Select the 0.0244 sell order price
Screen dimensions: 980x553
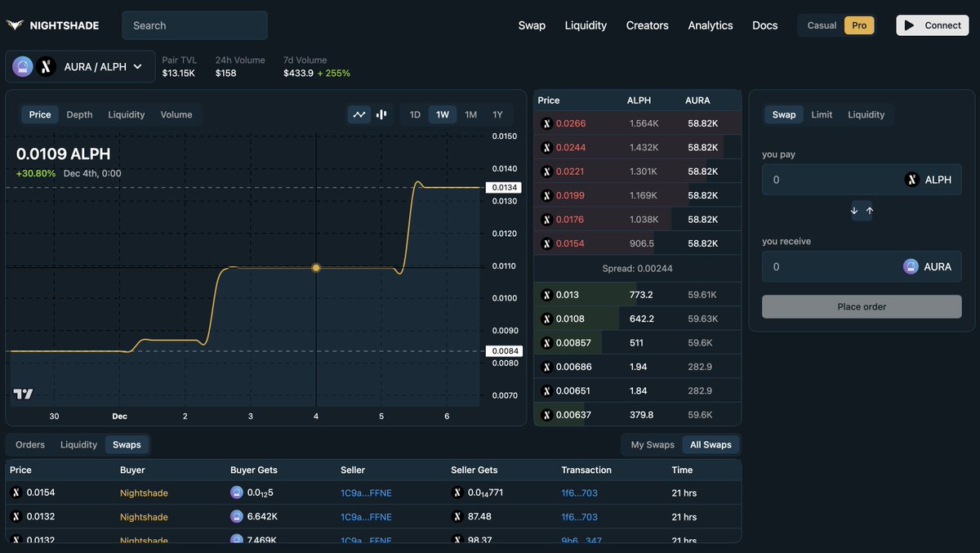571,148
